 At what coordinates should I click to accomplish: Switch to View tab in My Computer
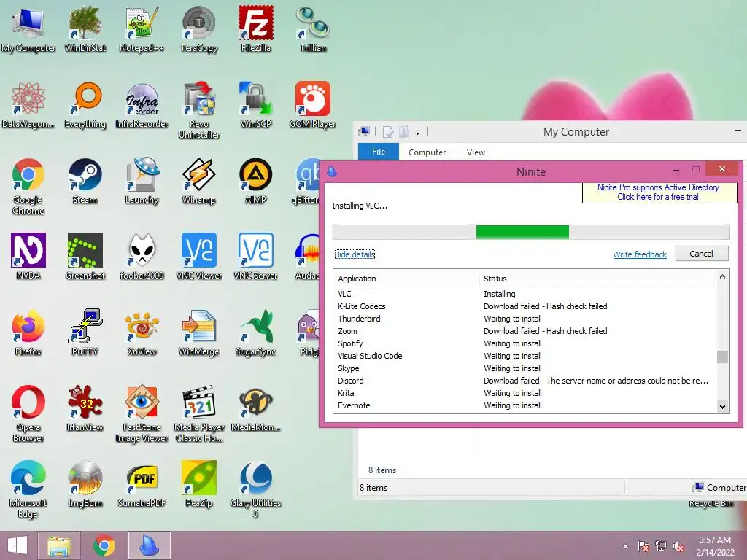[x=476, y=152]
